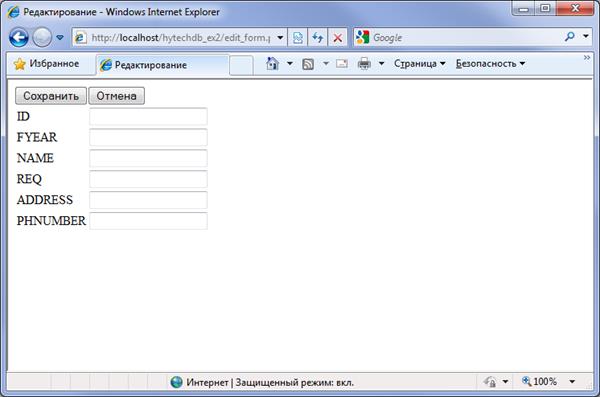
Task: Stop loading with the red X icon
Action: tap(338, 38)
